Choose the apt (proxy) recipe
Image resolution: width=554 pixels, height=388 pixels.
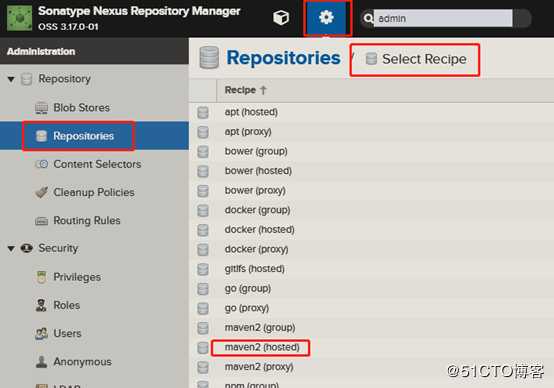tap(248, 132)
